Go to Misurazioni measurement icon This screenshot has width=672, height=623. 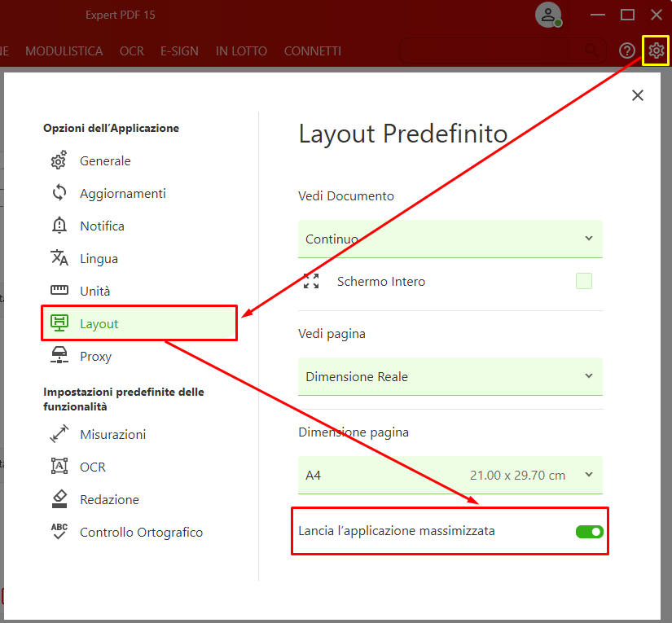[59, 433]
